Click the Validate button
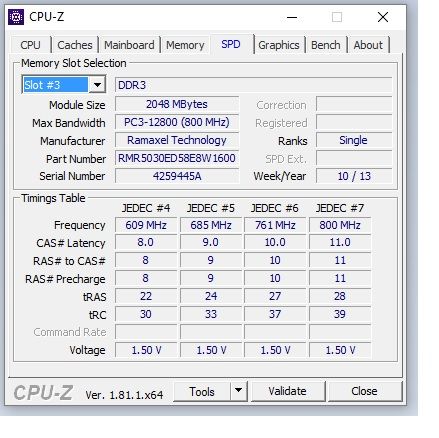439x438 pixels. pyautogui.click(x=288, y=391)
